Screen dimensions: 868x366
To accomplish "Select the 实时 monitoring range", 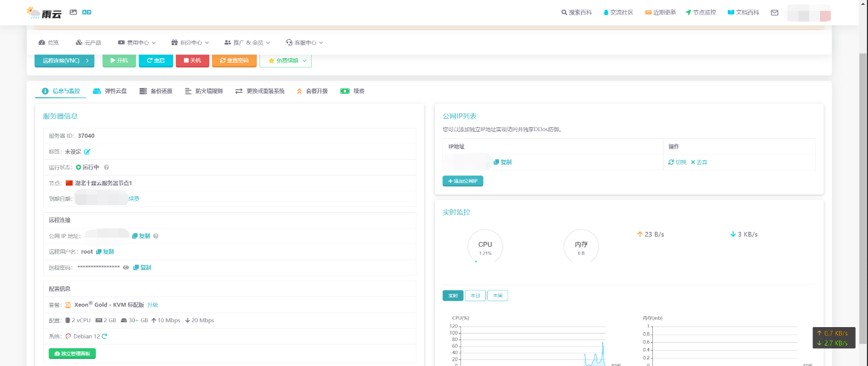I will tap(453, 296).
